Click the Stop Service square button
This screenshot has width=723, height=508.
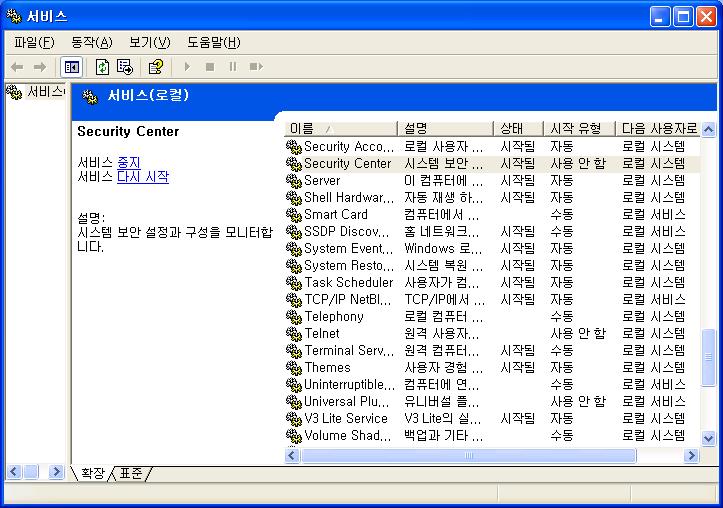(210, 67)
